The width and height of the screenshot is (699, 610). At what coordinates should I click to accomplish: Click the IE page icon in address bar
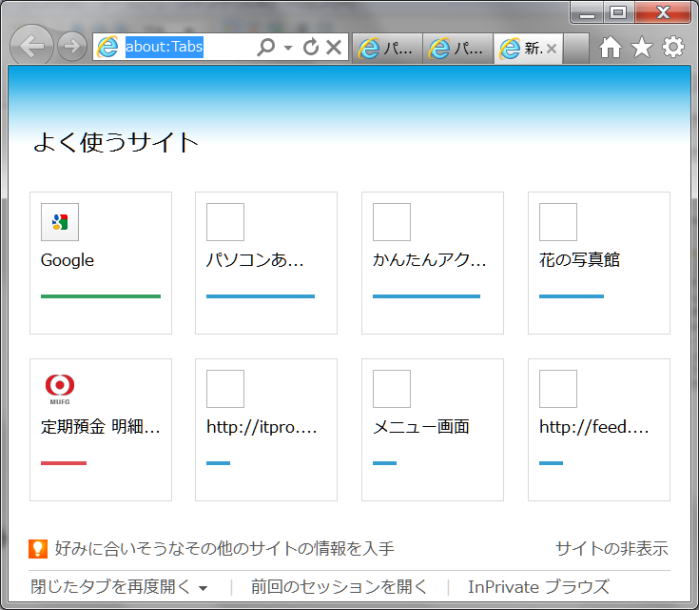point(108,46)
